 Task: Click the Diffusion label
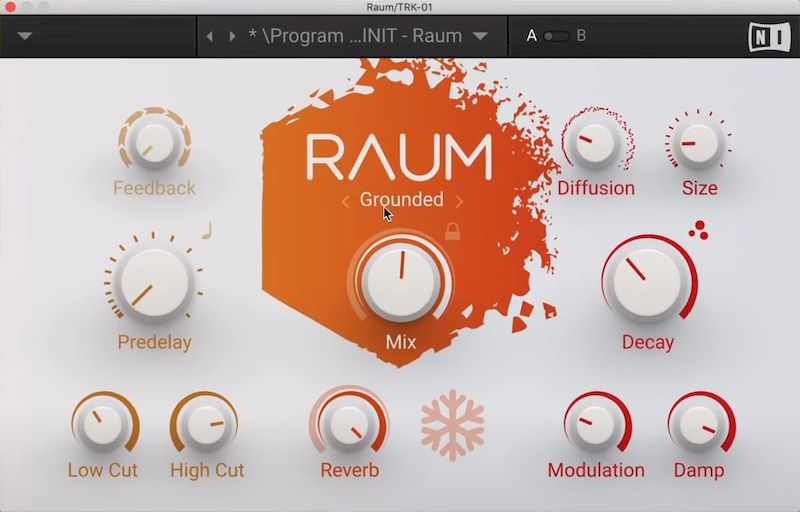click(x=596, y=188)
